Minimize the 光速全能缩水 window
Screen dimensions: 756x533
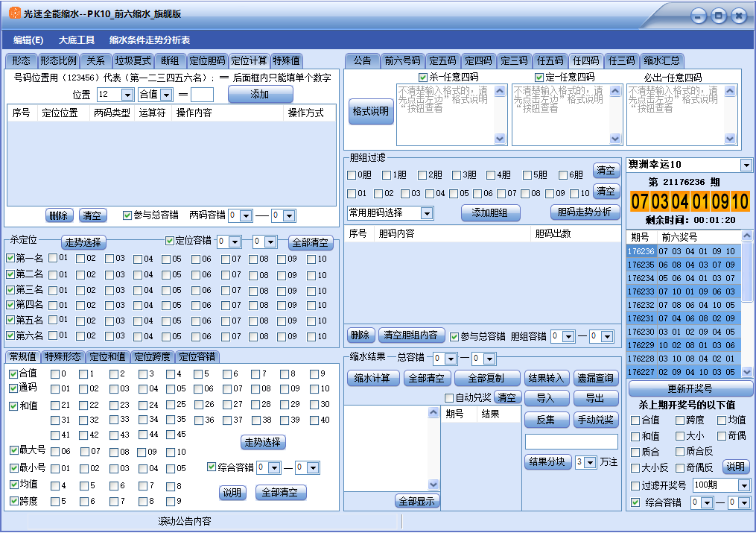coord(698,16)
